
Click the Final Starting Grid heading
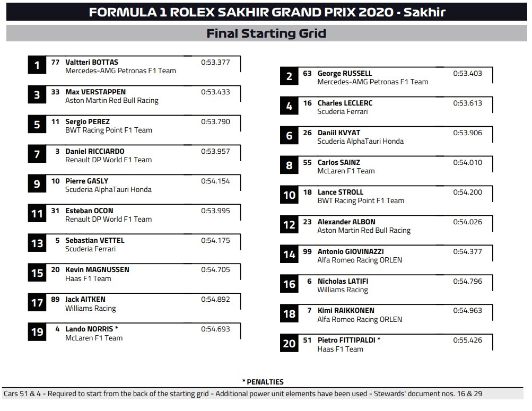266,33
